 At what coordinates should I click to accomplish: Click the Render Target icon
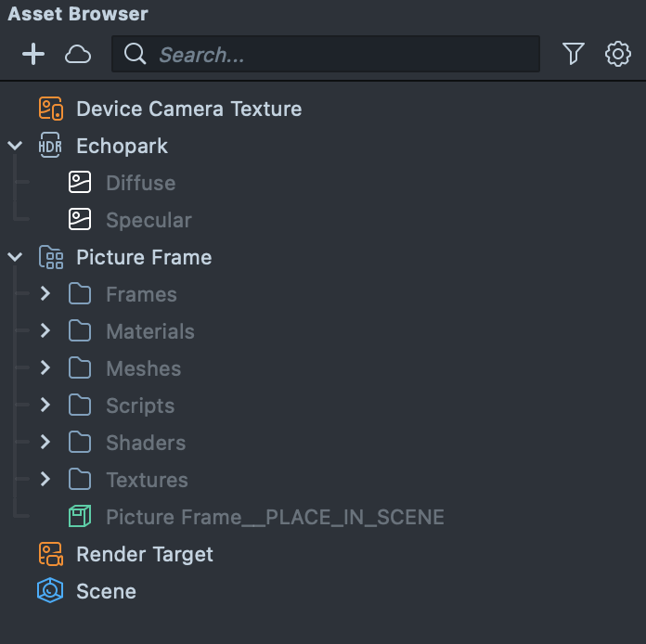coord(51,554)
